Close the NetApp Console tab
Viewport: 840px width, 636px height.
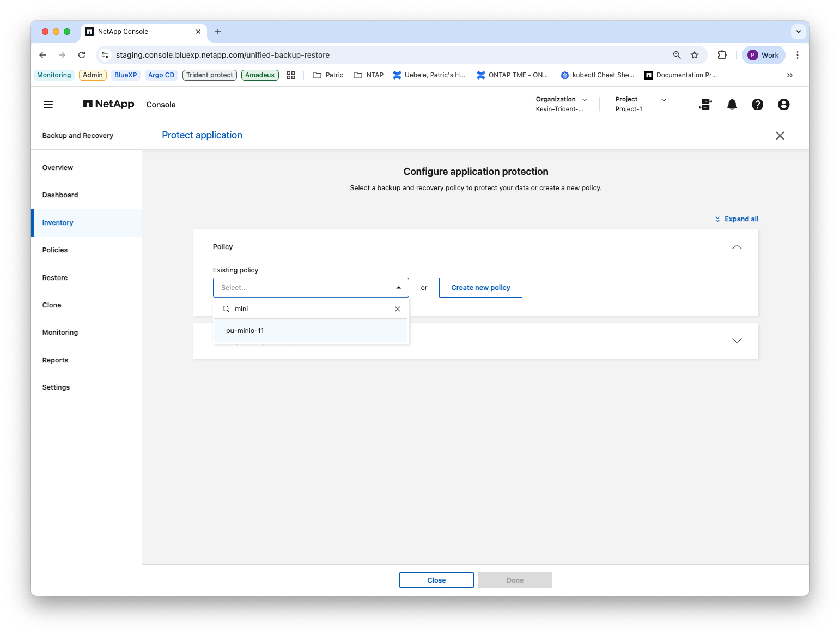[x=198, y=32]
